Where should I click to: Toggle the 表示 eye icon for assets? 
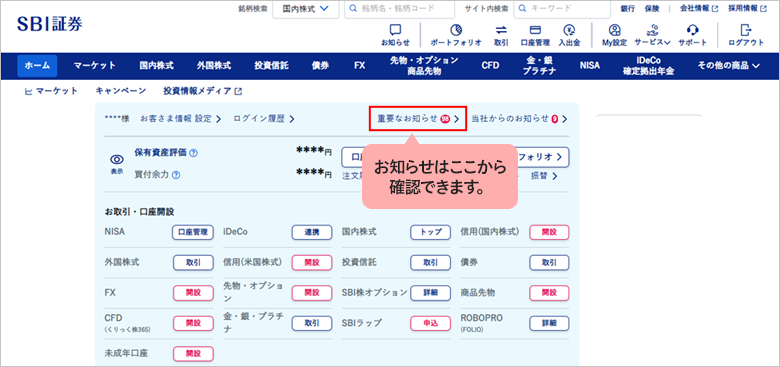tap(117, 164)
